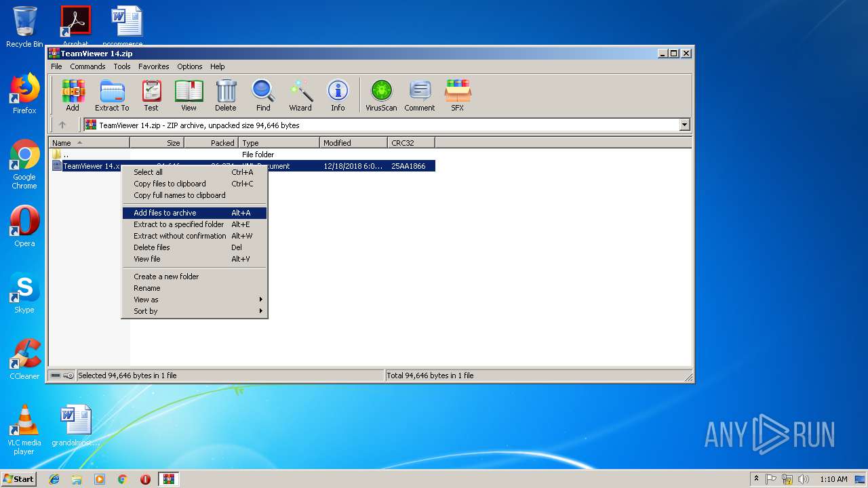Click the WinRAR taskbar button
This screenshot has height=488, width=868.
[x=169, y=479]
